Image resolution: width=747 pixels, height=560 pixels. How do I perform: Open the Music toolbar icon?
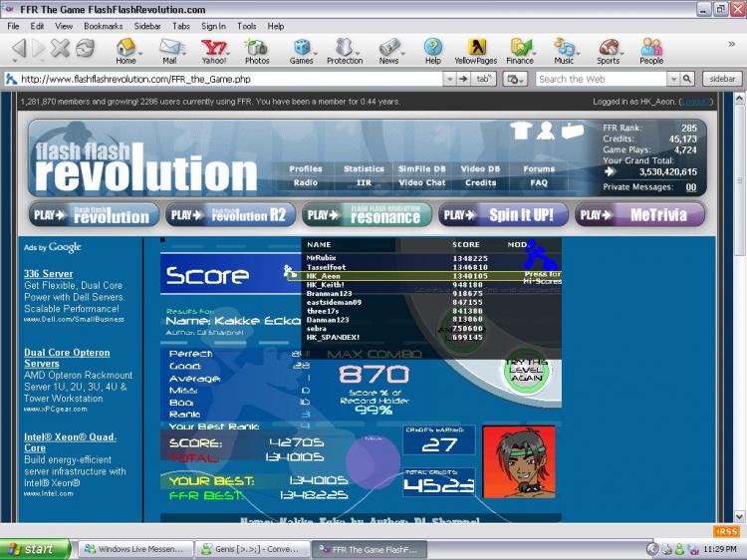564,51
